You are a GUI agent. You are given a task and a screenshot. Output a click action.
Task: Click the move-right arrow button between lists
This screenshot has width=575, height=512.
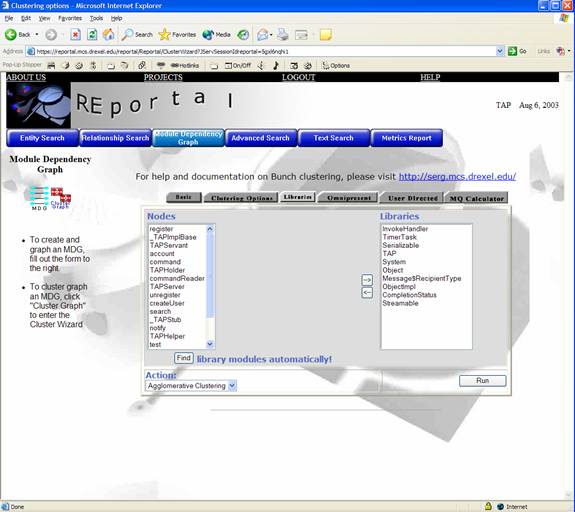click(x=367, y=280)
